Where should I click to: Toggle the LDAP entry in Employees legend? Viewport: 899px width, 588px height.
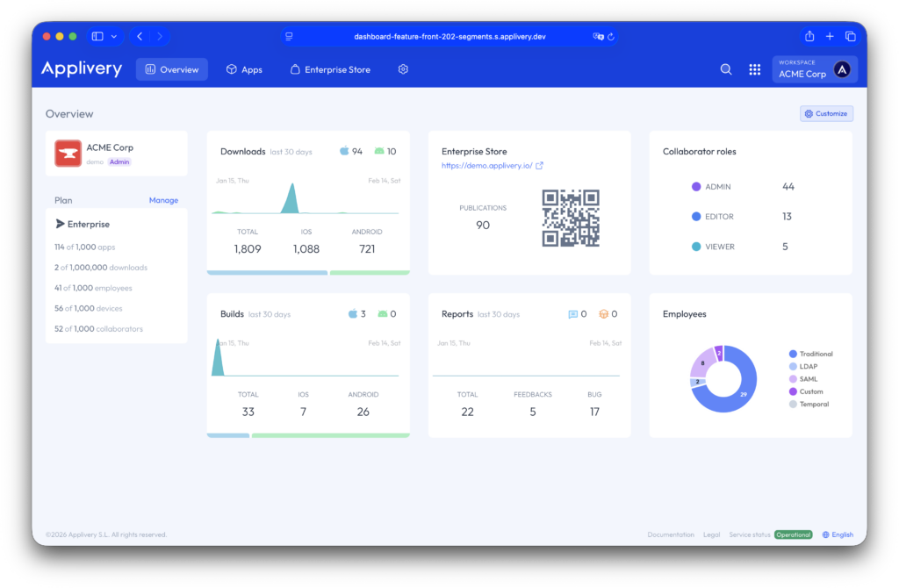(803, 366)
